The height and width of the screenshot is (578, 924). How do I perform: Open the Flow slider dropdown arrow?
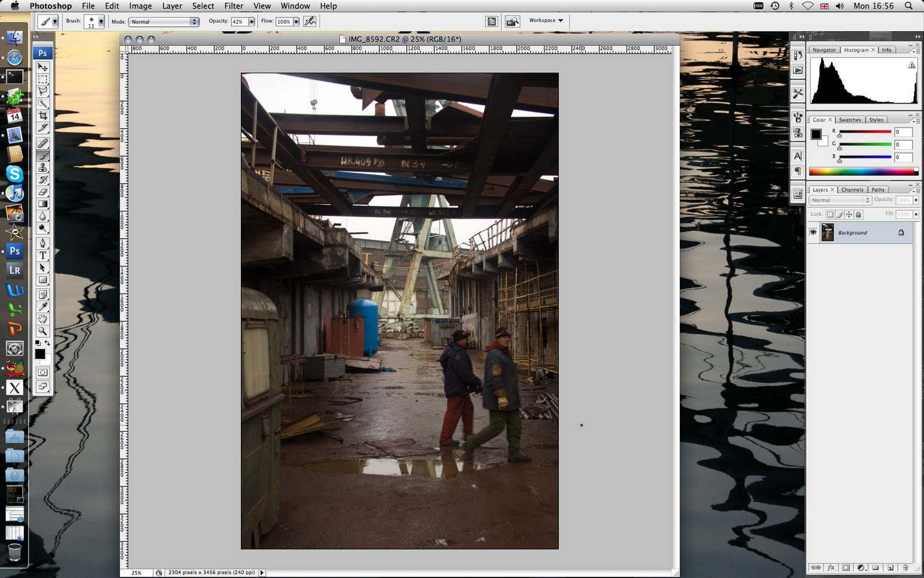296,21
